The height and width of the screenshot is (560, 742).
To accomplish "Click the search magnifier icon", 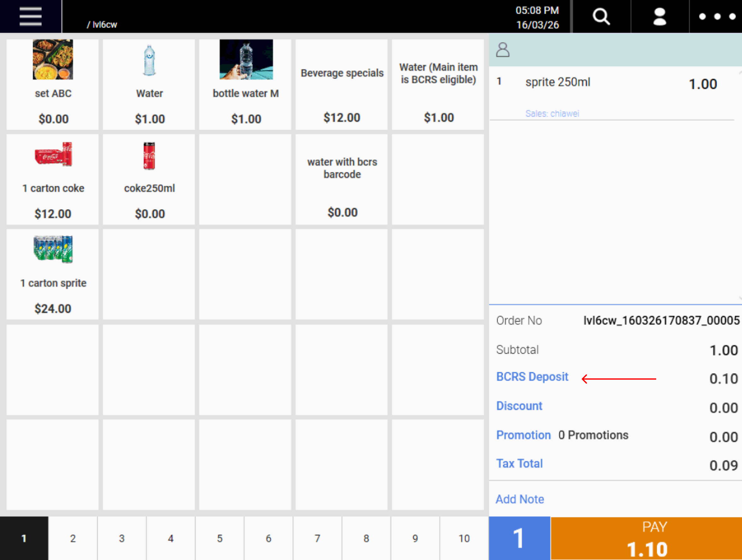I will tap(601, 16).
